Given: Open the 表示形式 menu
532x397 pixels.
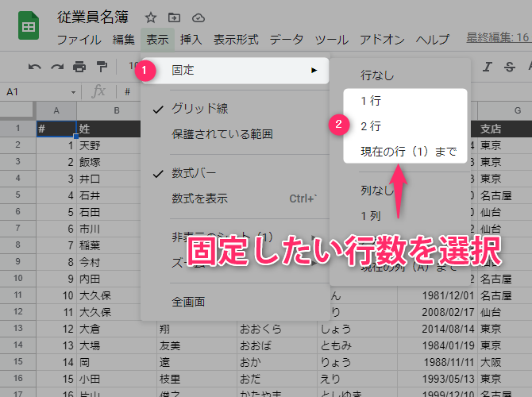Looking at the screenshot, I should click(236, 39).
